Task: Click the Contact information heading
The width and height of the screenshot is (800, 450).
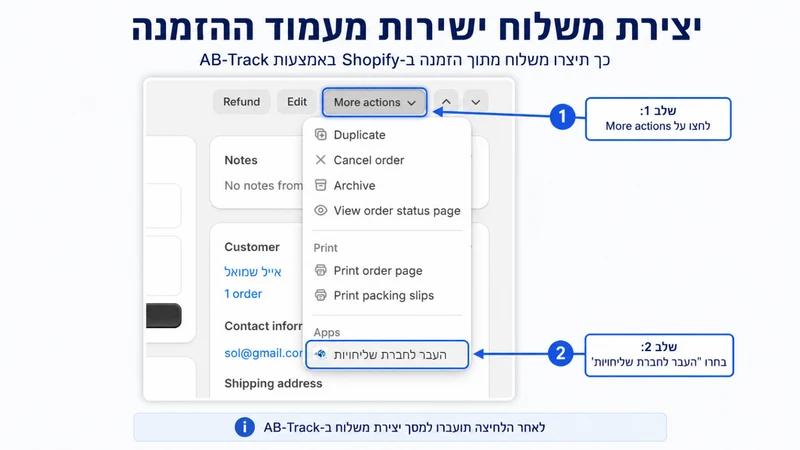Action: tap(263, 326)
